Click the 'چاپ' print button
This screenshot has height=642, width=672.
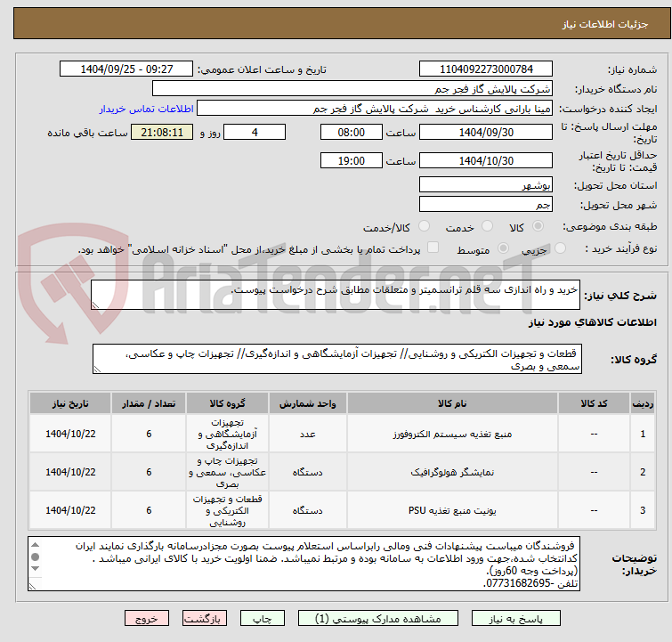coord(263,619)
